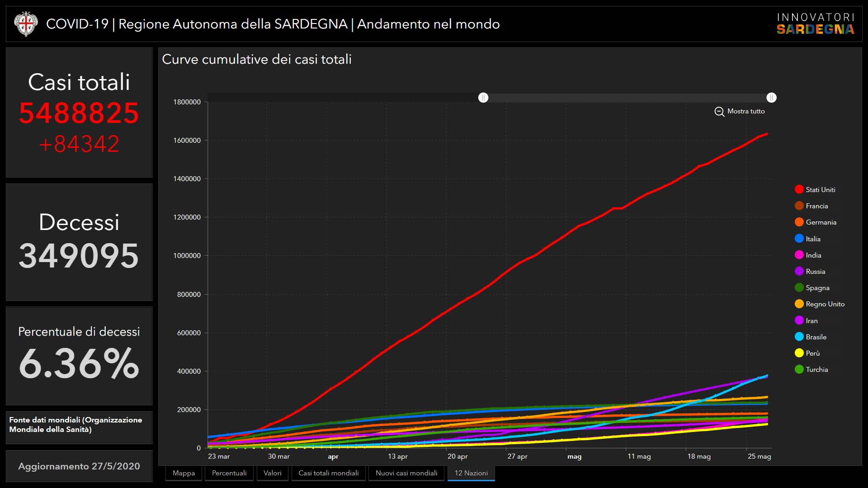Viewport: 868px width, 488px height.
Task: Toggle Russia purple legend entry
Action: tap(799, 272)
